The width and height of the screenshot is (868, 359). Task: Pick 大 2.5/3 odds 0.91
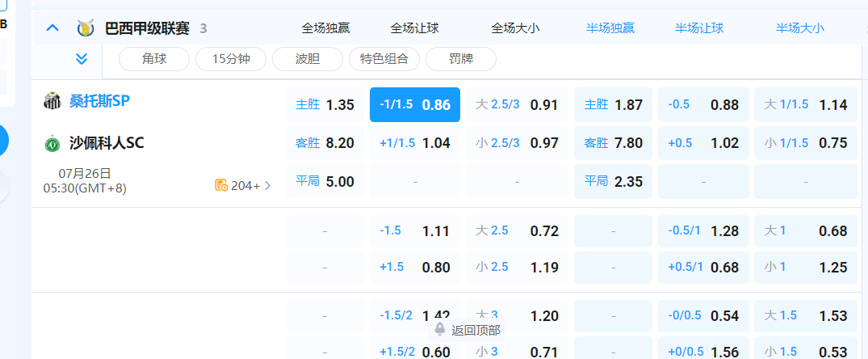click(x=517, y=105)
